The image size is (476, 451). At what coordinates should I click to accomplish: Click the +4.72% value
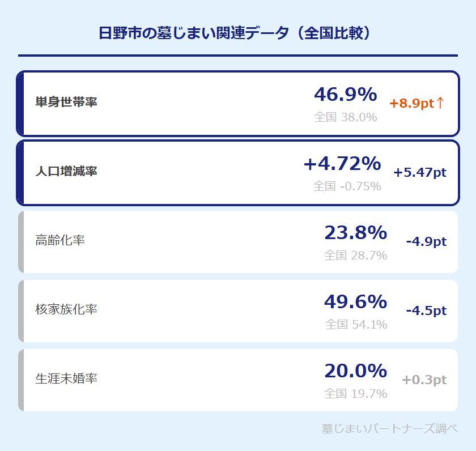point(342,164)
